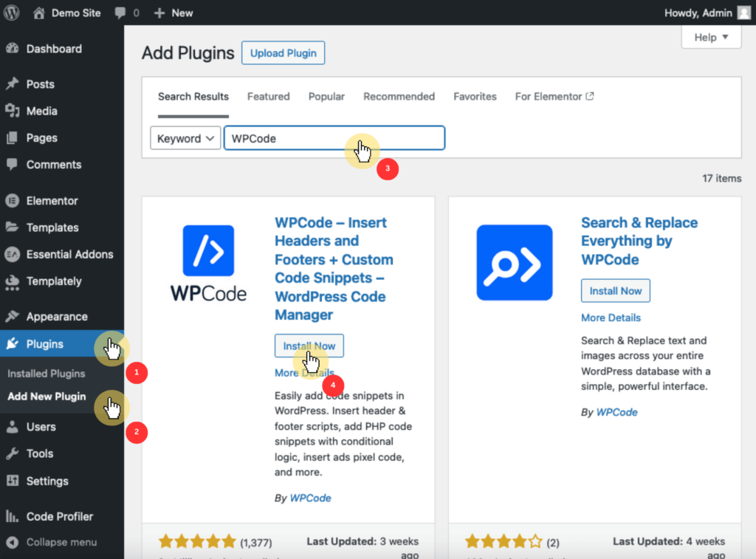
Task: Open the Demo Site home icon
Action: click(39, 13)
